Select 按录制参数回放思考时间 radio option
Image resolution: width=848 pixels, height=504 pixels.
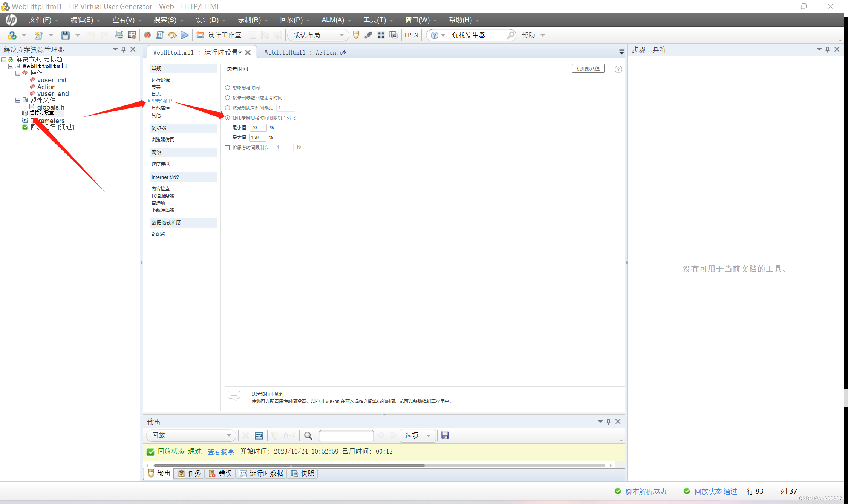point(228,98)
